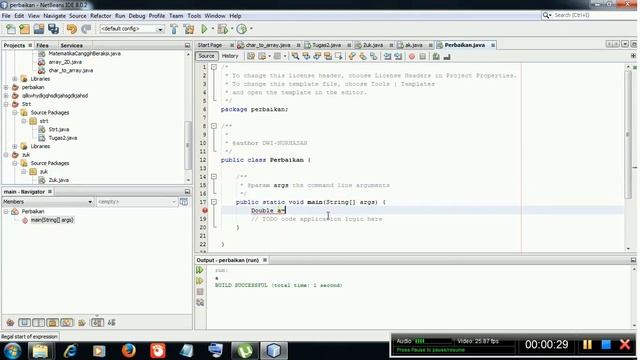Click the New File toolbar icon
The image size is (640, 360).
tap(11, 29)
